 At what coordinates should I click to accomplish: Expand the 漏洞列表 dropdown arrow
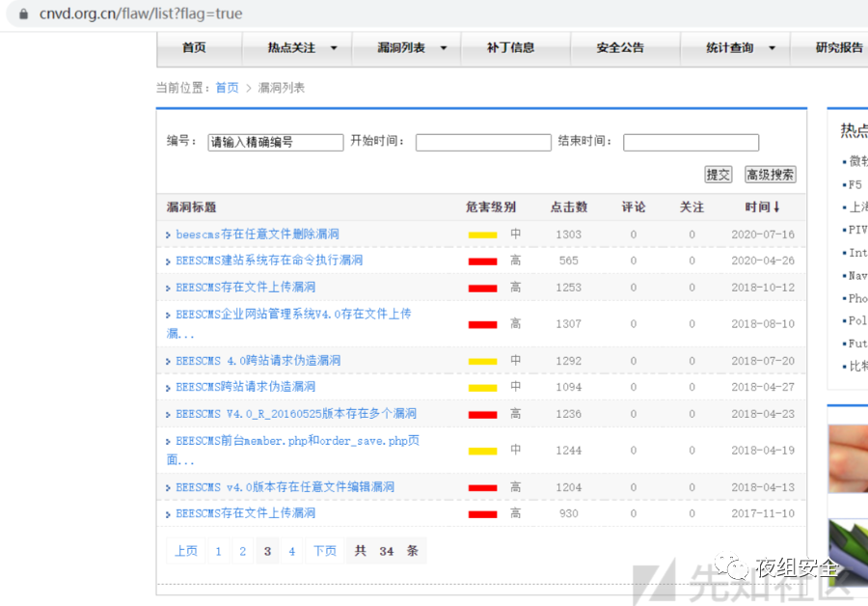(444, 48)
